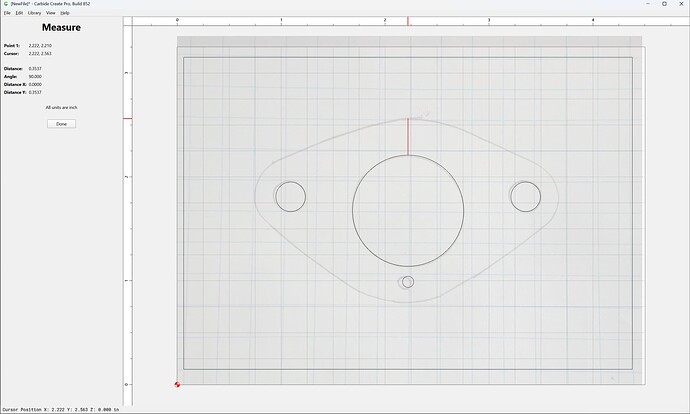Select the right small bolt-hole circle
This screenshot has width=690, height=414.
coord(525,196)
